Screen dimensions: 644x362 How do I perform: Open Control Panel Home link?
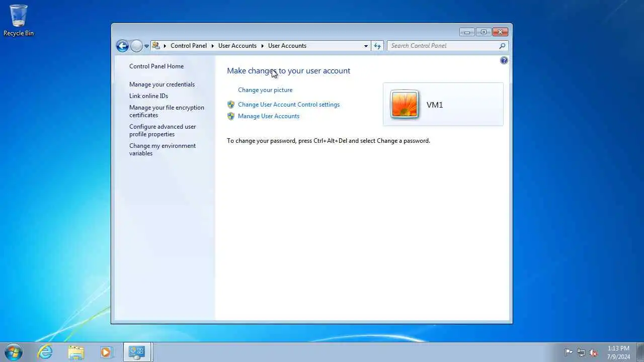pos(156,66)
